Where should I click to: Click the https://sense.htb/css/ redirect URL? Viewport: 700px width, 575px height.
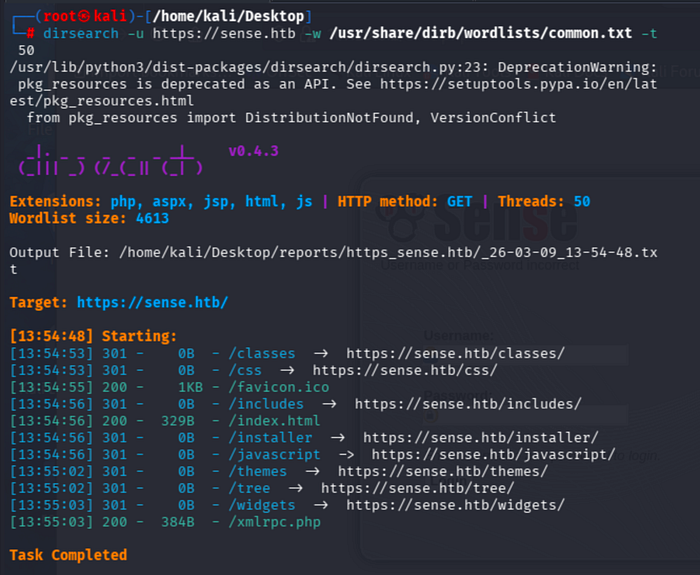pos(405,371)
